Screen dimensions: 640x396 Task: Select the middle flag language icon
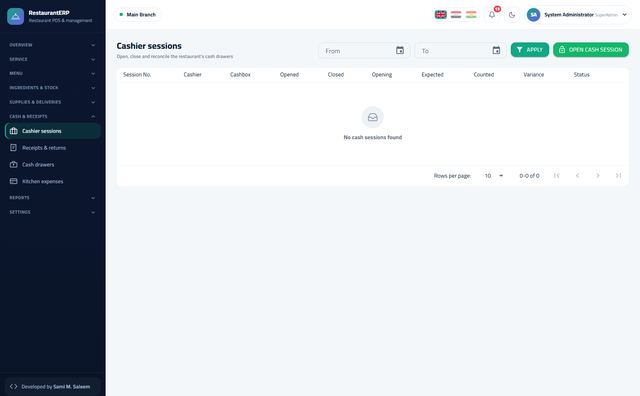click(x=456, y=15)
